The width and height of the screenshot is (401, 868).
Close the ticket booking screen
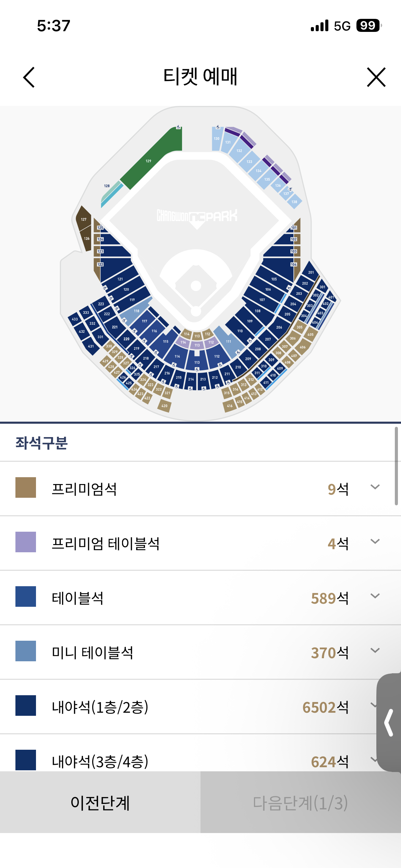pos(376,77)
